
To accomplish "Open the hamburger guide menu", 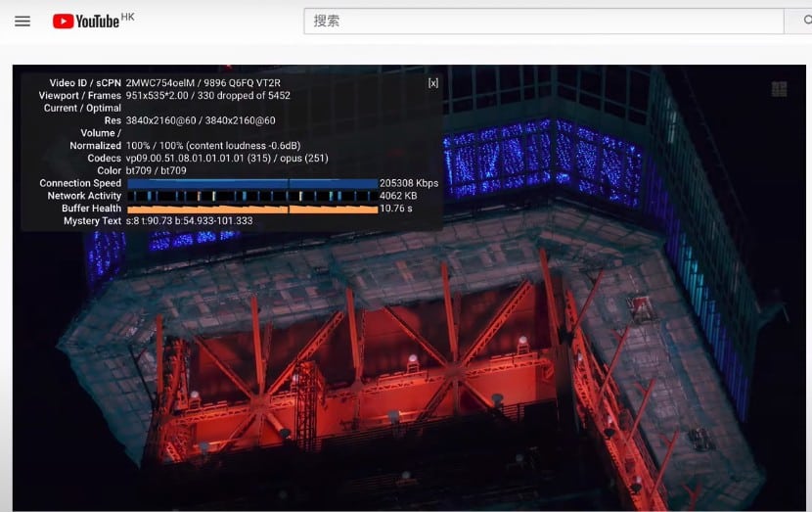I will (23, 22).
